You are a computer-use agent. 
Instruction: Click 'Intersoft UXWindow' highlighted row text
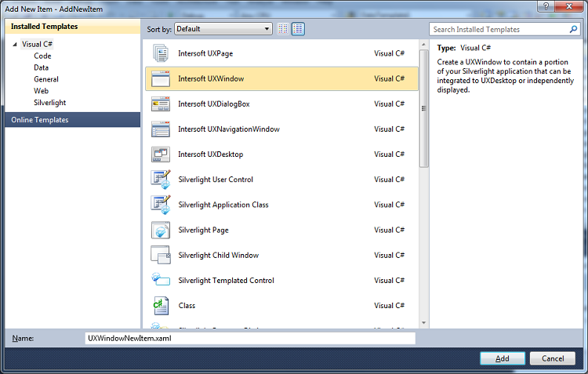(x=211, y=78)
